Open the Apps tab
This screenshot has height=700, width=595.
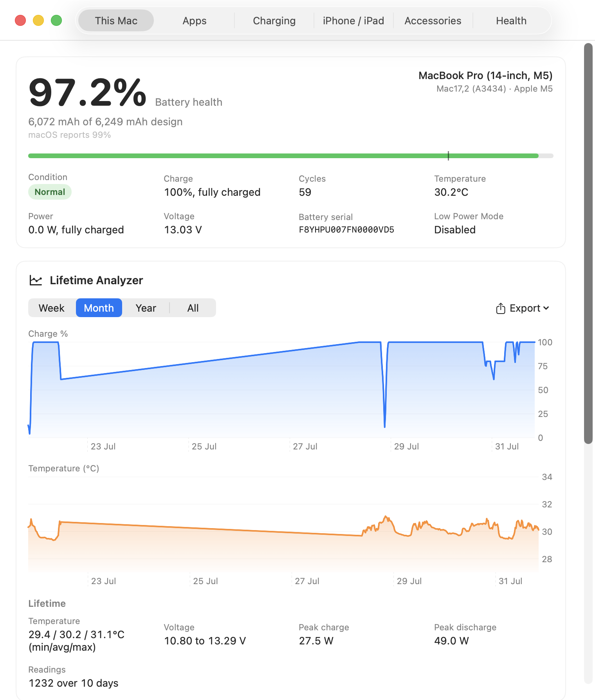(195, 21)
